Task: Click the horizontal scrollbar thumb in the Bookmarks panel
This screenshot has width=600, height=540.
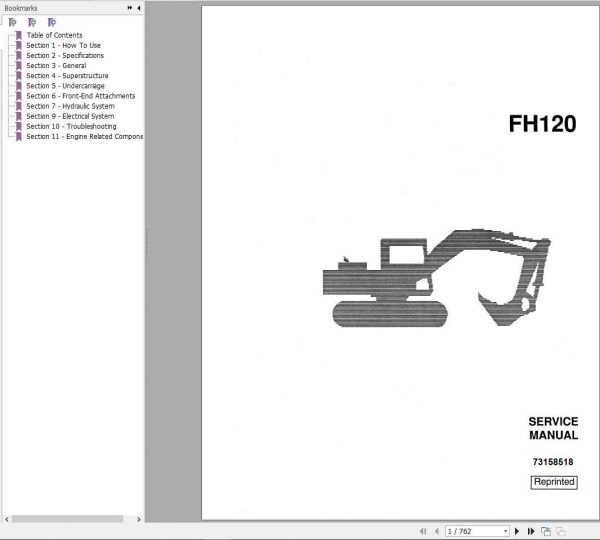Action: click(x=67, y=519)
